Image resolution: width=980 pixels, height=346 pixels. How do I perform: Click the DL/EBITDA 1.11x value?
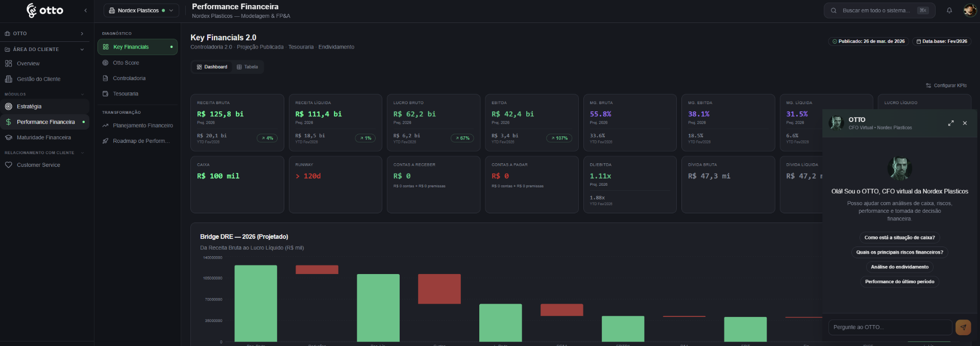[600, 176]
